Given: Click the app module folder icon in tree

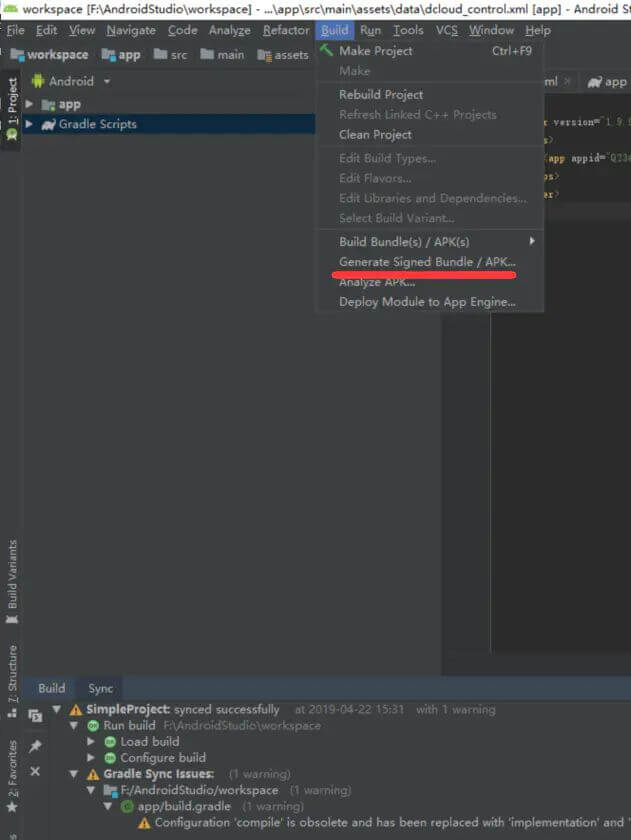Looking at the screenshot, I should [x=47, y=104].
